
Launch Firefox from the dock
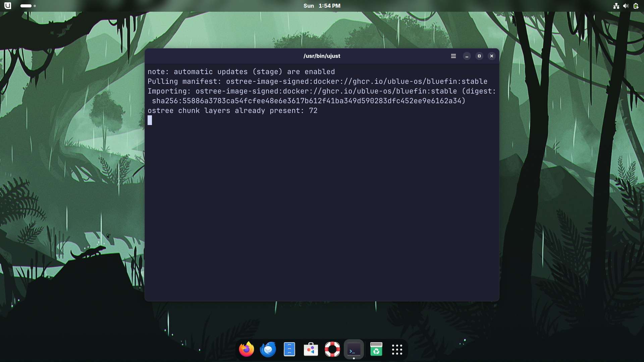coord(247,349)
